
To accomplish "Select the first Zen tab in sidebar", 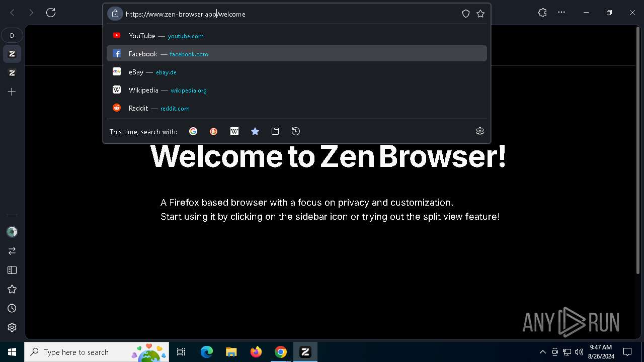I will [12, 54].
